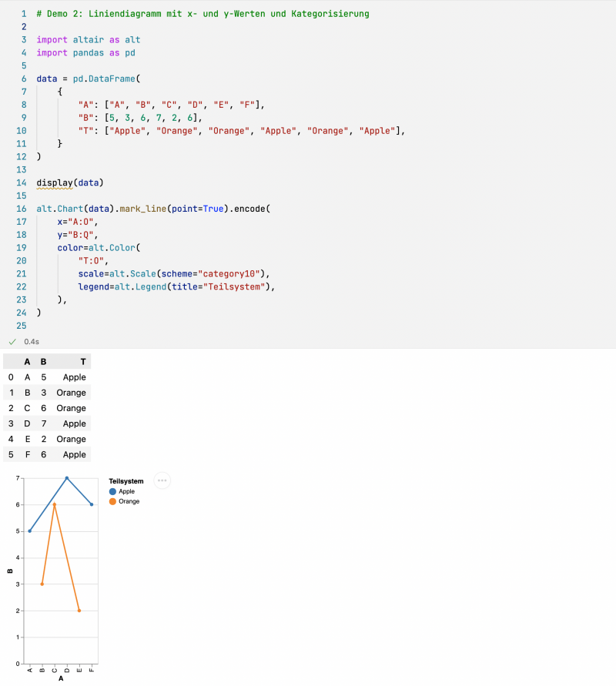Click line number 16 in the gutter
616x686 pixels.
point(21,208)
